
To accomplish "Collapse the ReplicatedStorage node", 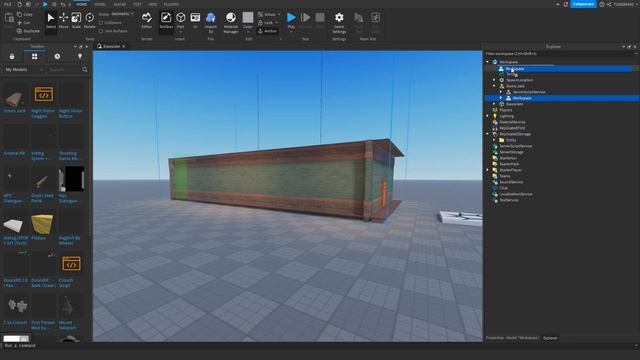I will pyautogui.click(x=487, y=134).
